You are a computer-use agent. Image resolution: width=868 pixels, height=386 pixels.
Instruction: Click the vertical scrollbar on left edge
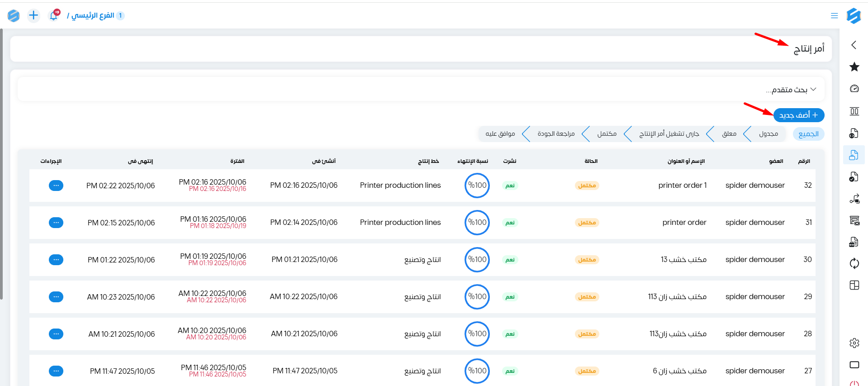tap(1, 163)
